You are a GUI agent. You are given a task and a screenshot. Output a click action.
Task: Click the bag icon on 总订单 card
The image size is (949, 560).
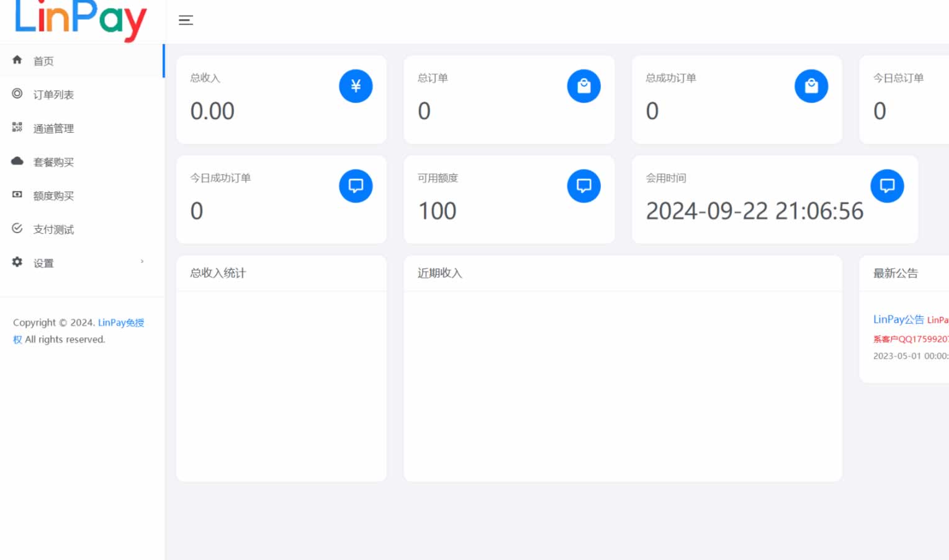[583, 86]
